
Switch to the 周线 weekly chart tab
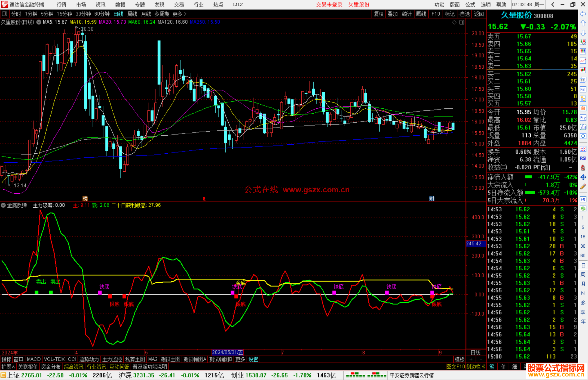(x=132, y=14)
